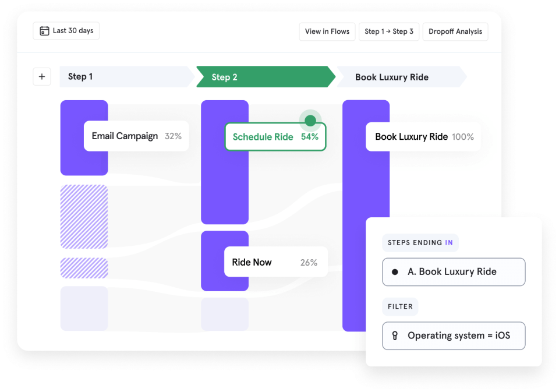Viewport: 559px width, 392px height.
Task: Click the View in Flows button
Action: [327, 31]
